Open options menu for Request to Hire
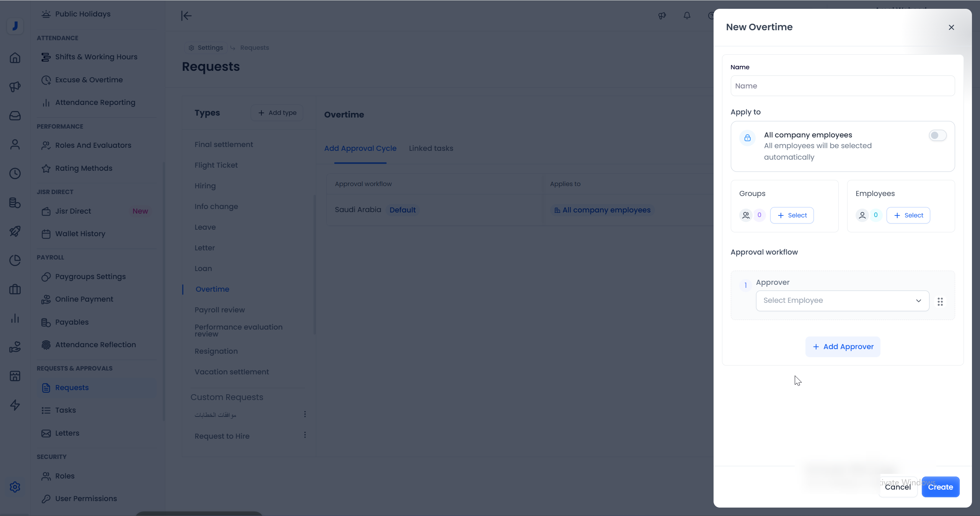 point(305,435)
